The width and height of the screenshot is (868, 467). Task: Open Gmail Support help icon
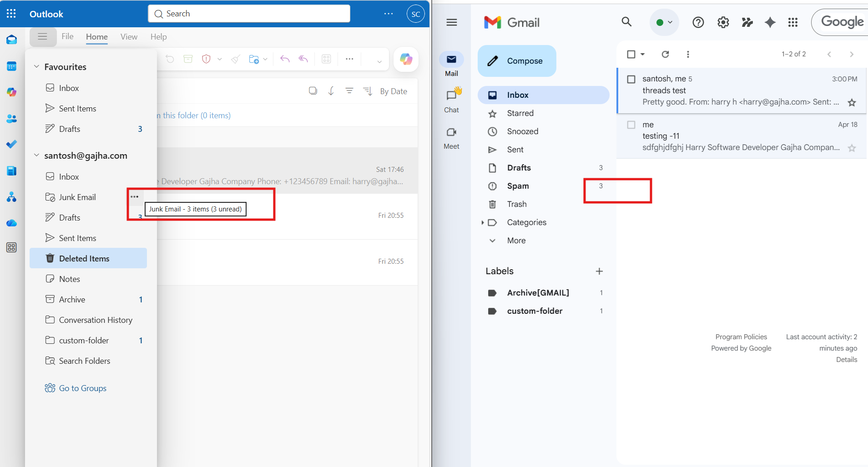pyautogui.click(x=698, y=22)
